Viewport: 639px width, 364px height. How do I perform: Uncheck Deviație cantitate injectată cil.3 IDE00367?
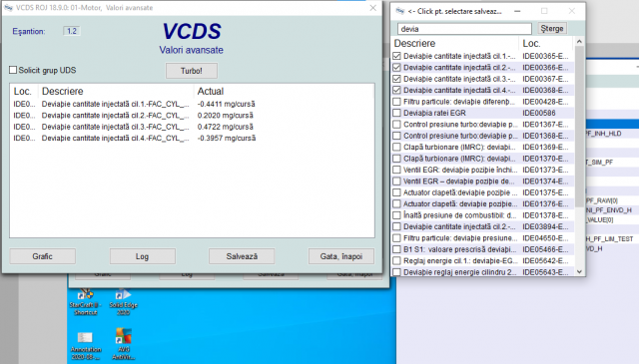click(x=396, y=79)
